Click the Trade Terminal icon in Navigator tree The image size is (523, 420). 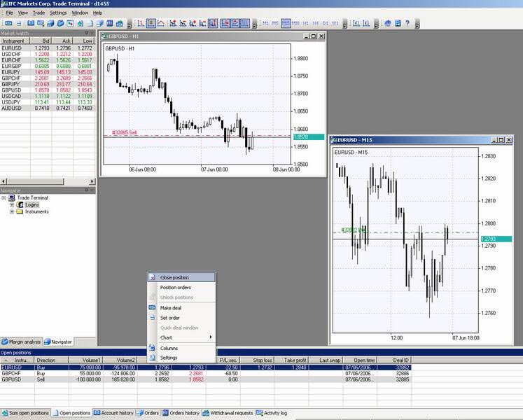(12, 197)
